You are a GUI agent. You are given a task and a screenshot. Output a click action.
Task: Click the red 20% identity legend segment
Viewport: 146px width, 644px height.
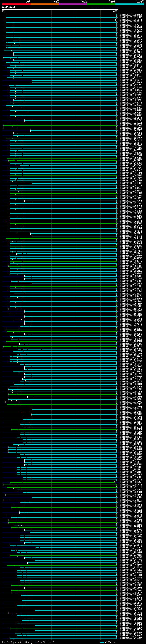click(x=16, y=4)
